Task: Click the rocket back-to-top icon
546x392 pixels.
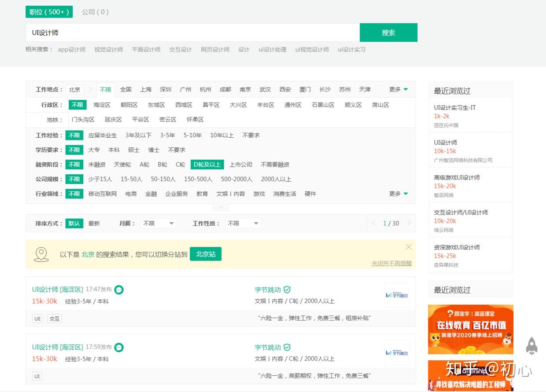Action: [532, 346]
